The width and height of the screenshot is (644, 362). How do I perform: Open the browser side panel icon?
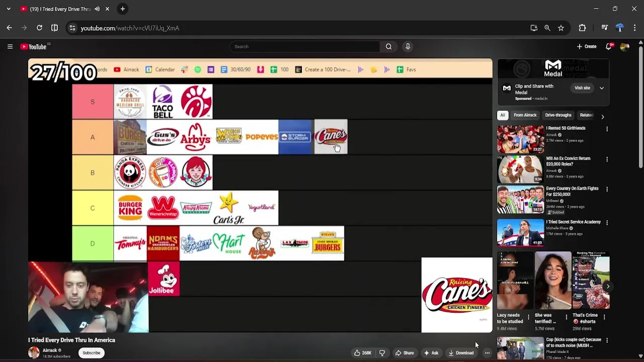pos(54,28)
